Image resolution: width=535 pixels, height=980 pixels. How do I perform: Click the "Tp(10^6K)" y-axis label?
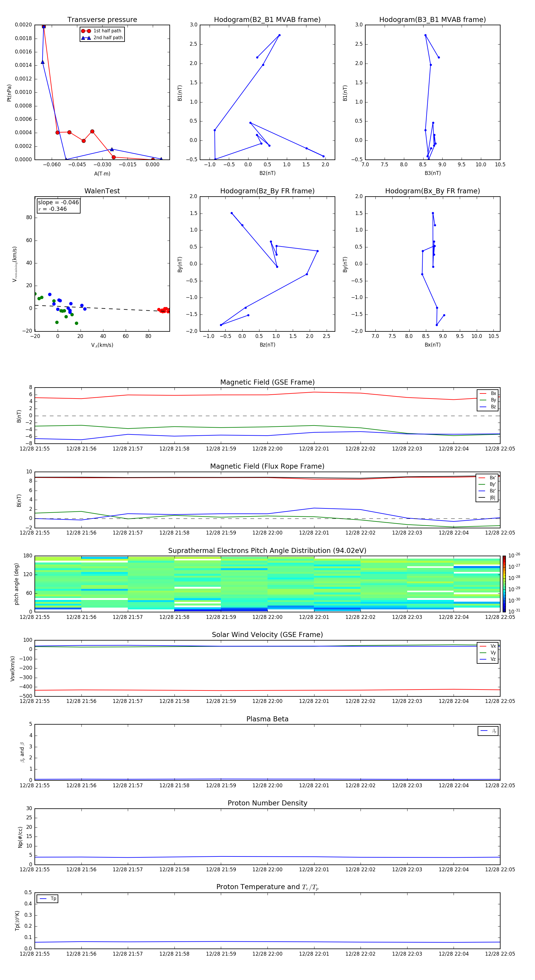(17, 921)
